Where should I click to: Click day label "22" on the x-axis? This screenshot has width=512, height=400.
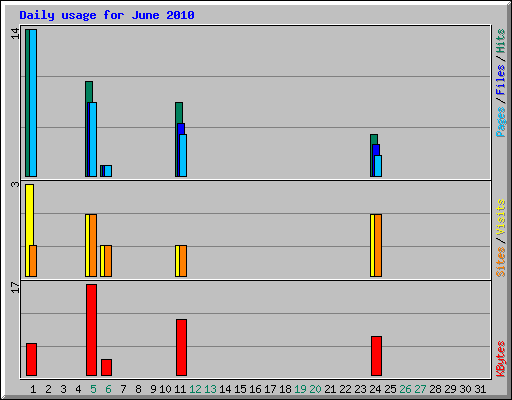345,389
